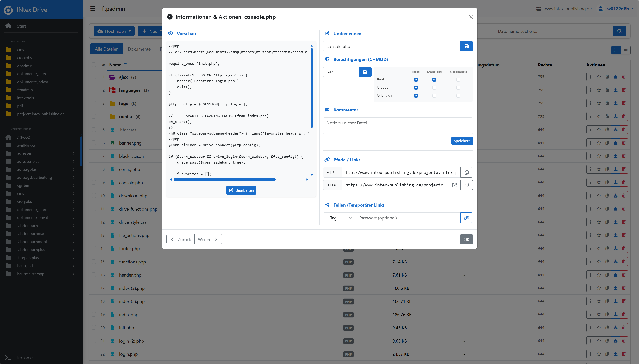Generate the temporary share link
639x364 pixels.
point(467,218)
